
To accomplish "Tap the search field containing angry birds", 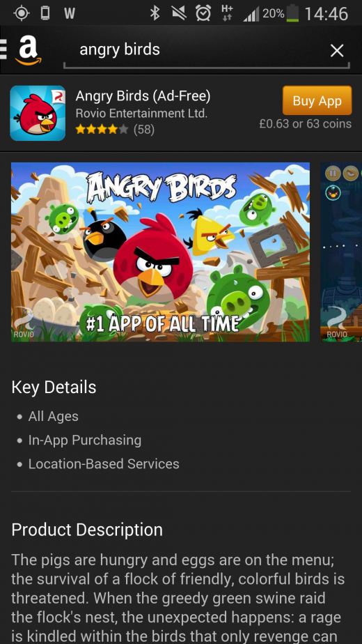I will [x=207, y=52].
